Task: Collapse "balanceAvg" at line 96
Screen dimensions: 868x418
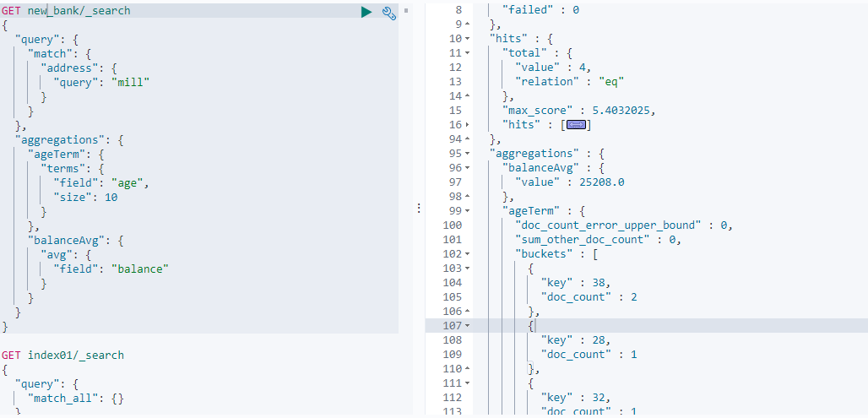Action: point(467,168)
